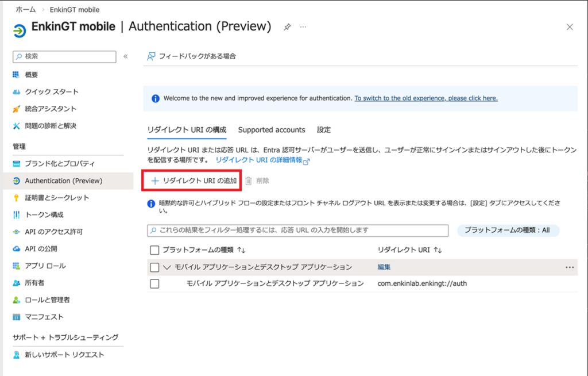Toggle the select-all checkbox in the table header
This screenshot has width=588, height=376.
point(154,250)
